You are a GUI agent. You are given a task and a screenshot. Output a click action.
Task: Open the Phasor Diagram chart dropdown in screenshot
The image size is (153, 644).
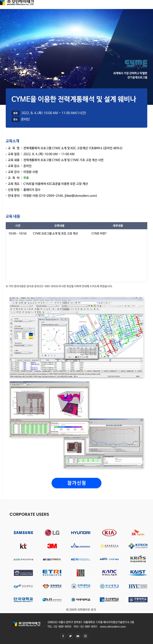(x=66, y=324)
